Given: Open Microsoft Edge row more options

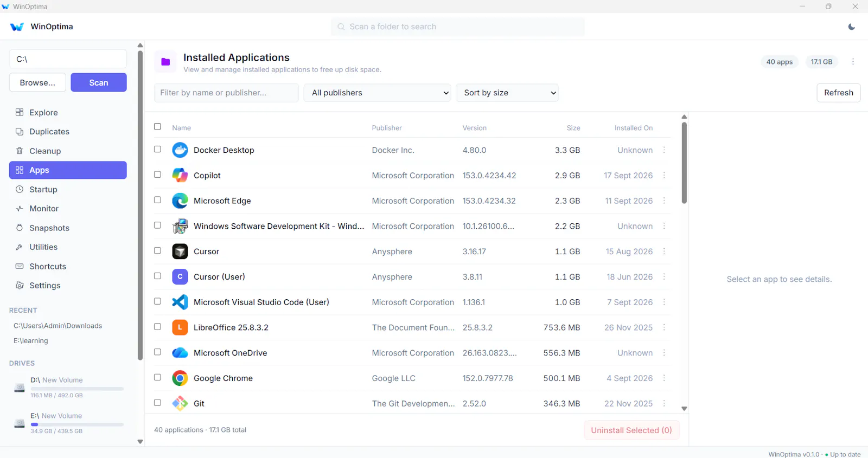Looking at the screenshot, I should tap(664, 201).
